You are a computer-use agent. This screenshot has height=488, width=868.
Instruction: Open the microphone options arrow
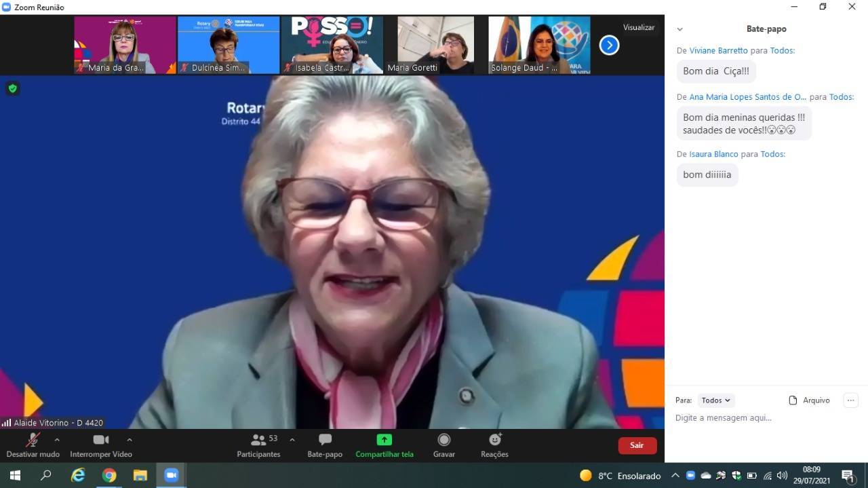[x=57, y=439]
